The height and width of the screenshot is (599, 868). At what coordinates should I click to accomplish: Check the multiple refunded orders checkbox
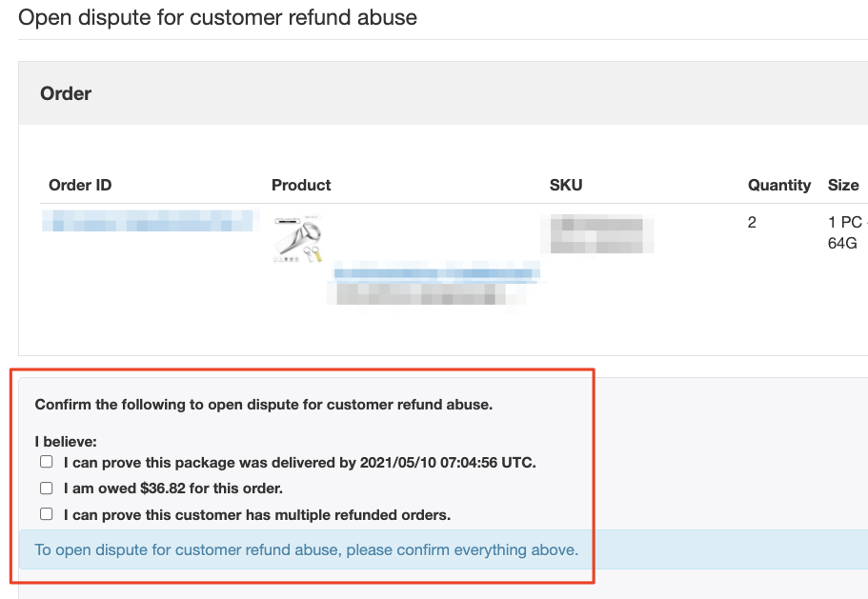(x=46, y=513)
